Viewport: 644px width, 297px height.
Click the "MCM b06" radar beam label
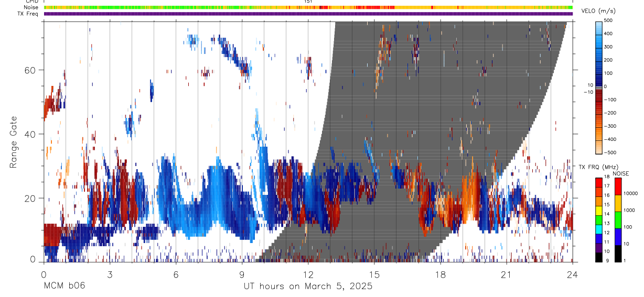[64, 286]
